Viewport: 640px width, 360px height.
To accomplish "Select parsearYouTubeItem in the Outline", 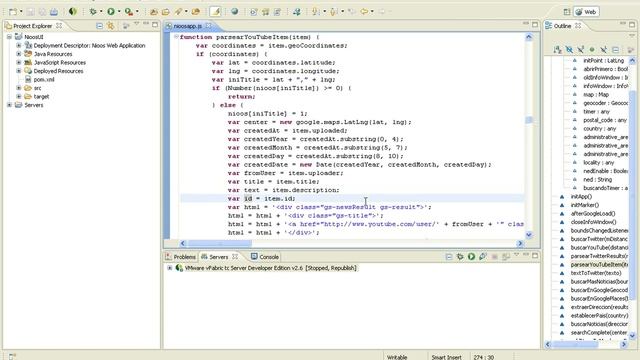I will [x=599, y=265].
